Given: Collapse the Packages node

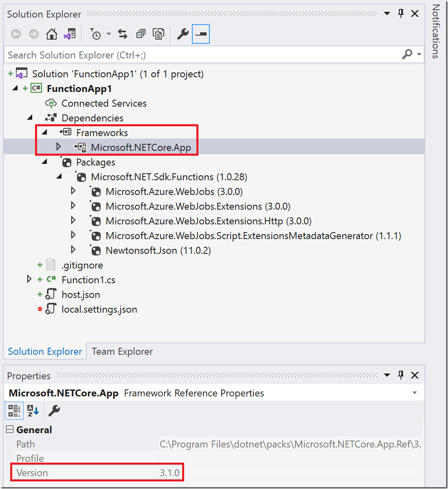Looking at the screenshot, I should (44, 161).
